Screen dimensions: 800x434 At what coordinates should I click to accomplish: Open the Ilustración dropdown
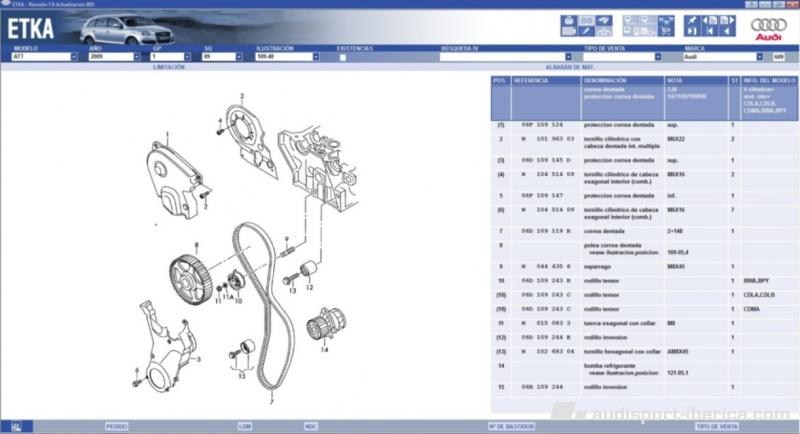point(316,57)
